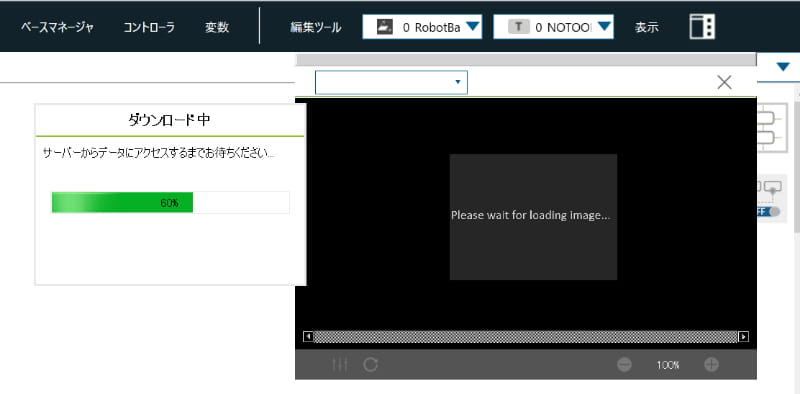Click the image adjustment sliders icon

point(340,364)
